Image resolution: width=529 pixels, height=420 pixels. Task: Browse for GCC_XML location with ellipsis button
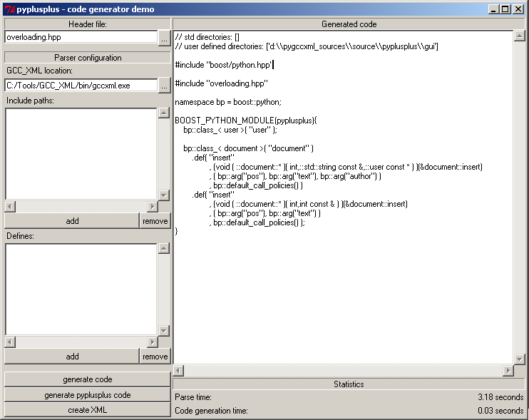click(x=164, y=86)
